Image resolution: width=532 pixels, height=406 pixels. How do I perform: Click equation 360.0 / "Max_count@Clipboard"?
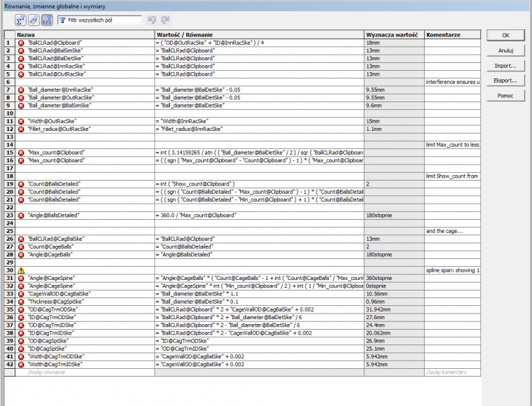[196, 216]
